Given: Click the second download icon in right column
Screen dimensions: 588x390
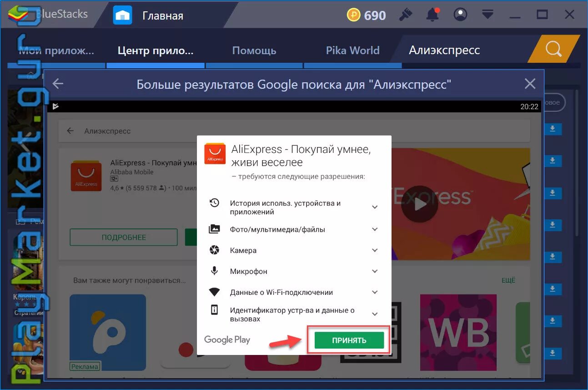Looking at the screenshot, I should 553,161.
